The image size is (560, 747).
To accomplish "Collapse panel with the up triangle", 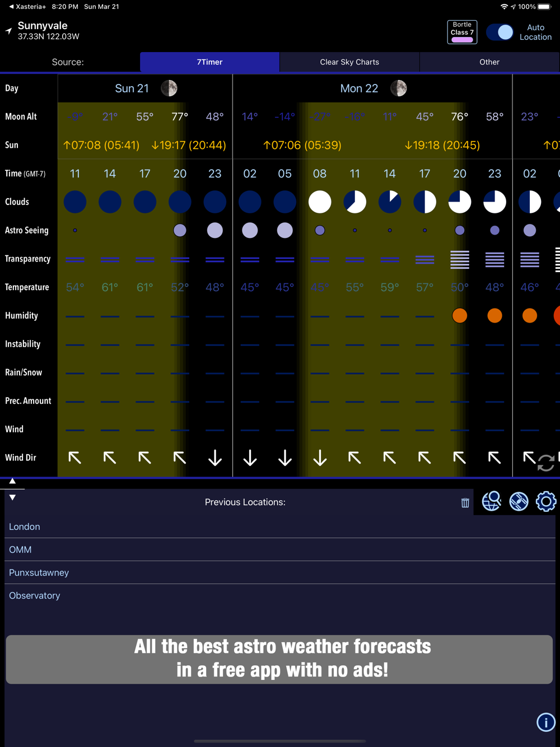I will tap(12, 481).
